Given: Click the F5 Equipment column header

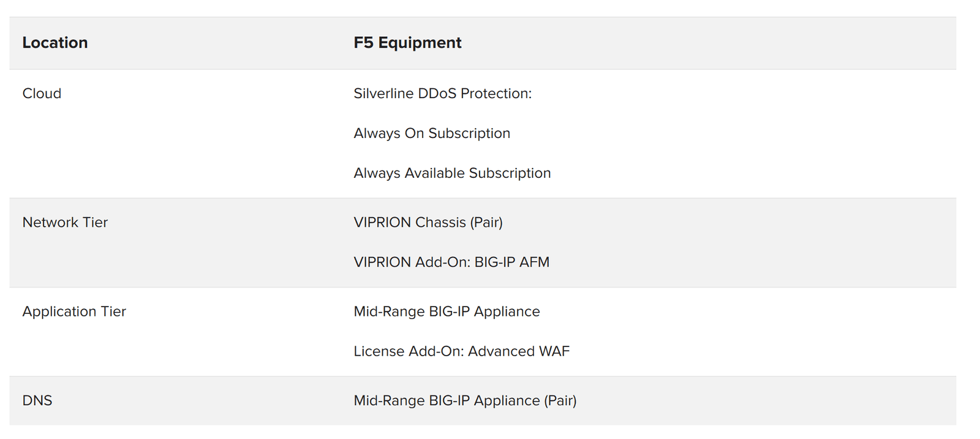Looking at the screenshot, I should (407, 43).
